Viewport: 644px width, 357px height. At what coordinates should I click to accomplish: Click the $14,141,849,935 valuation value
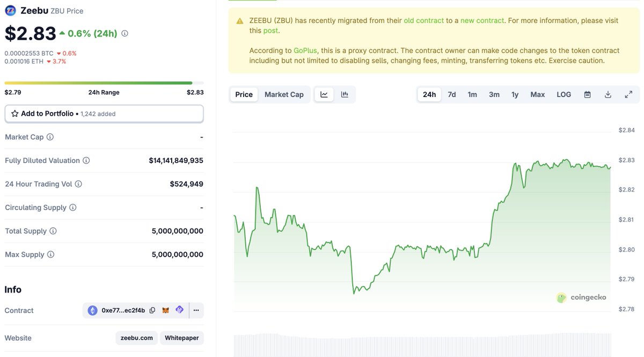coord(176,160)
